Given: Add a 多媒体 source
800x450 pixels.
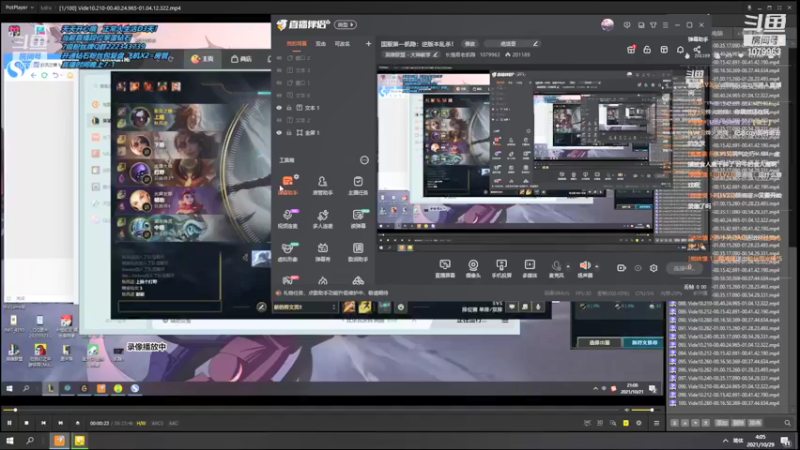Looking at the screenshot, I should (530, 268).
